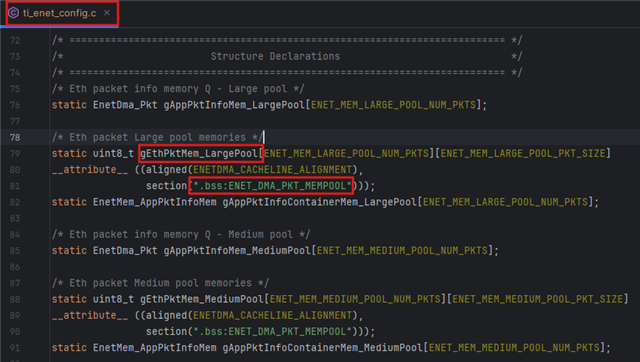Image resolution: width=640 pixels, height=362 pixels.
Task: Click gAppPktInfoContainerMem_LargePool on line 82
Action: click(320, 202)
